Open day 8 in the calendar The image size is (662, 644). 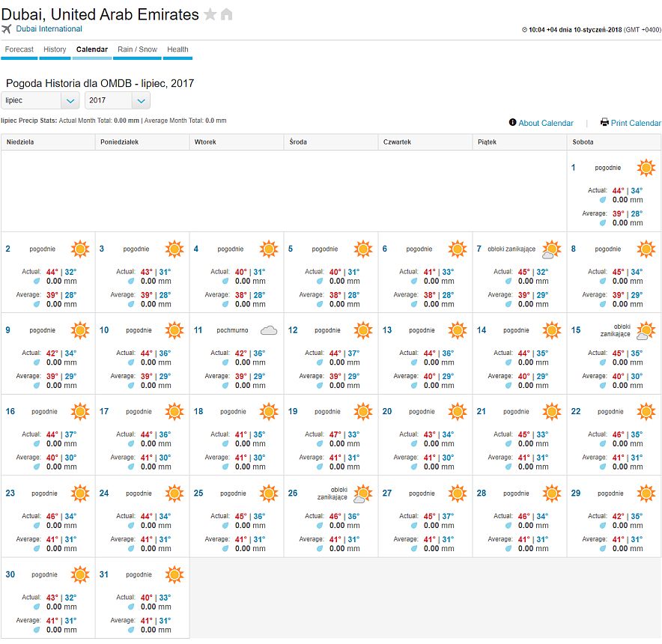[x=574, y=249]
